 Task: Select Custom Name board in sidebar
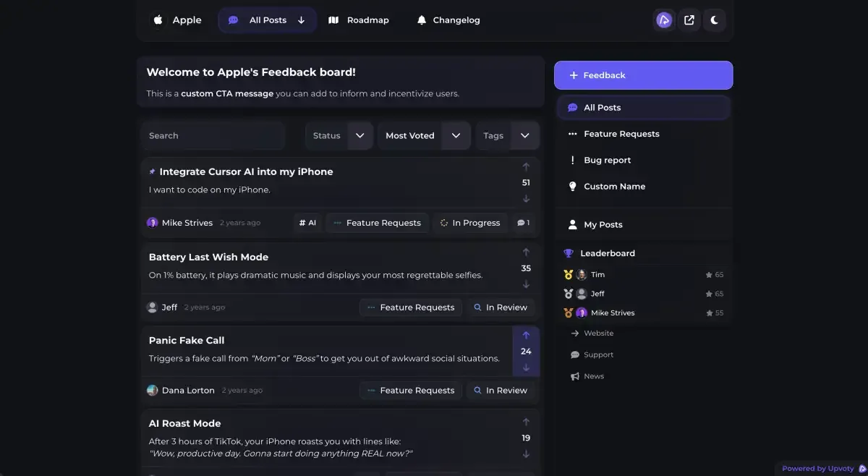tap(643, 187)
